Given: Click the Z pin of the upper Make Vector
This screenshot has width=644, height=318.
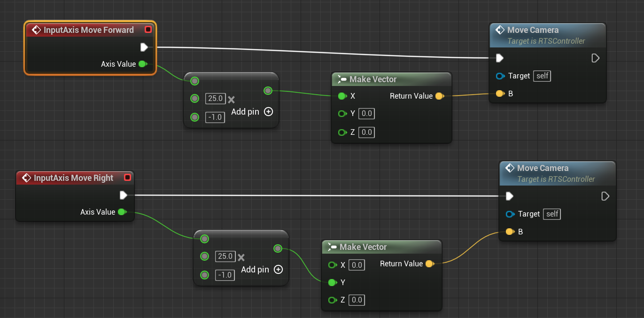Looking at the screenshot, I should tap(342, 132).
